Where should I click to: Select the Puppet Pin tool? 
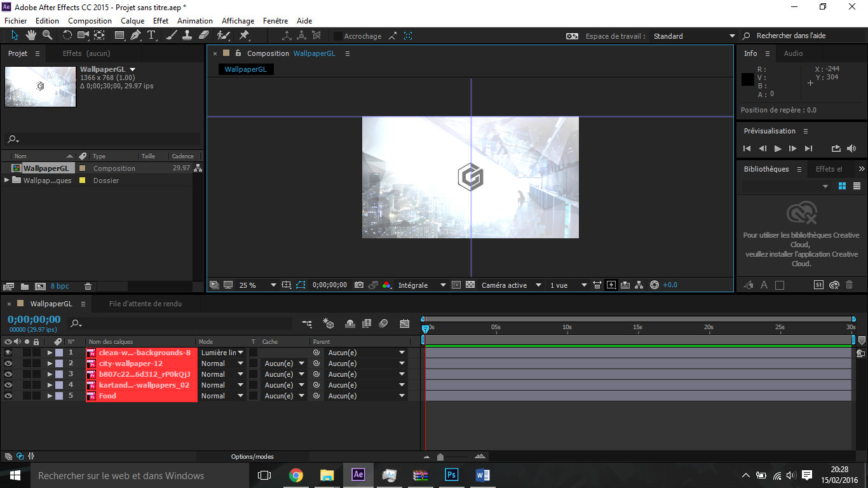click(244, 36)
